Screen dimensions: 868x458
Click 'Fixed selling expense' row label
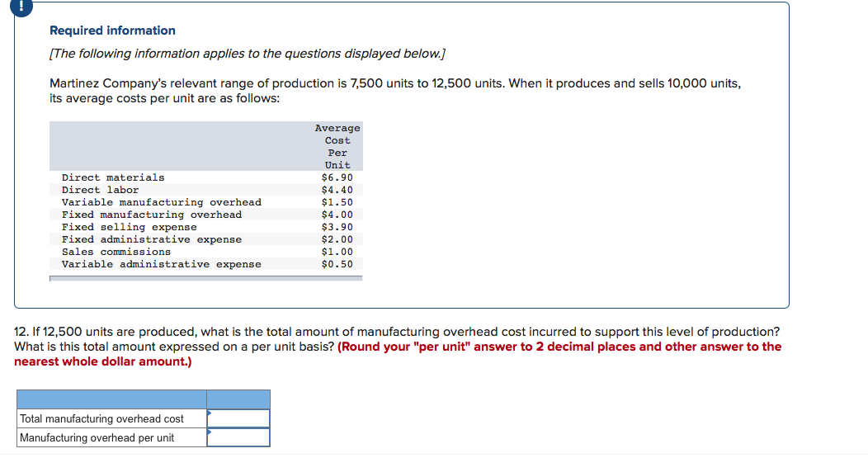tap(129, 227)
